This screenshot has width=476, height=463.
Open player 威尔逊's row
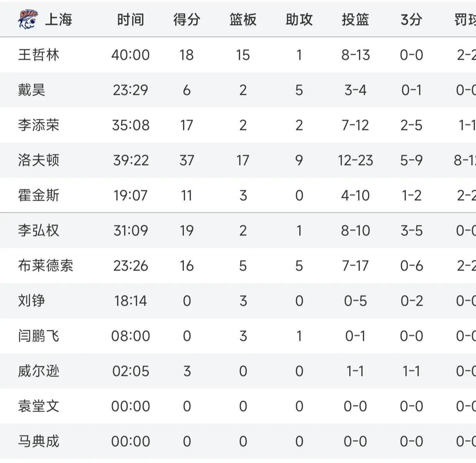(x=39, y=371)
